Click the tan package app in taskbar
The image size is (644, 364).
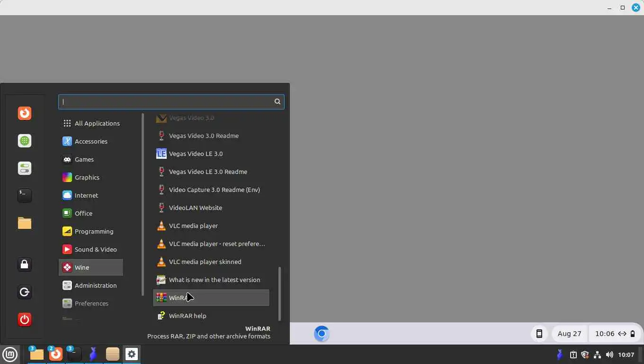(113, 354)
